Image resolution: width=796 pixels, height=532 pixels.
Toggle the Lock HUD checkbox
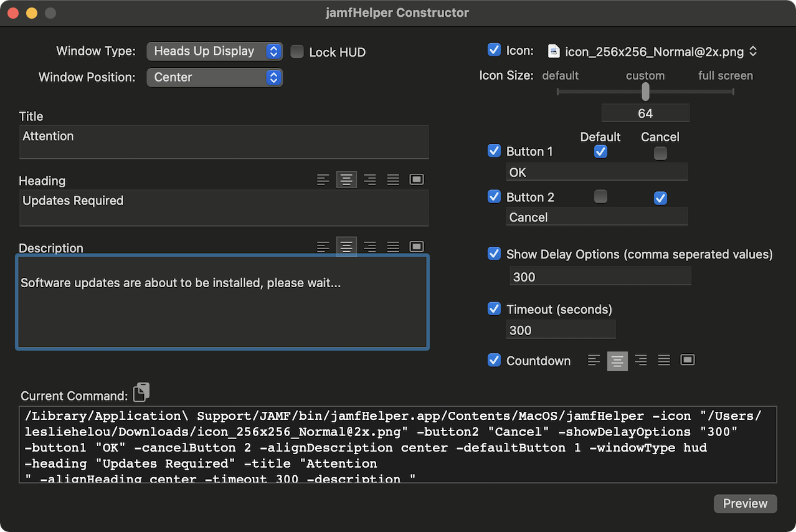[297, 52]
